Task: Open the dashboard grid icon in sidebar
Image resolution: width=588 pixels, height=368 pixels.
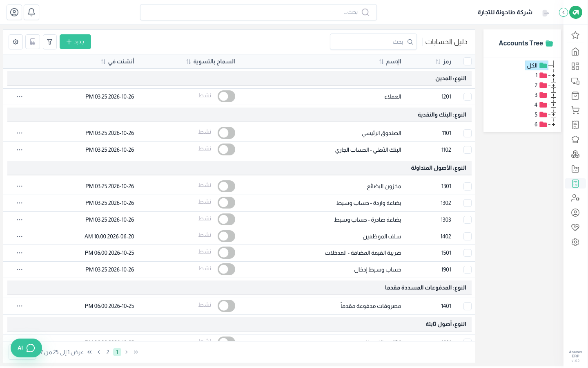Action: point(575,66)
